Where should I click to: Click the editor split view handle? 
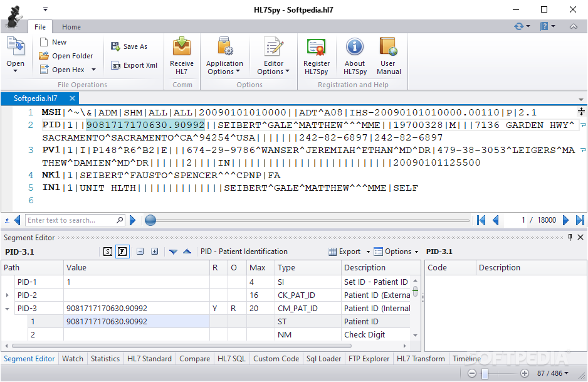tap(581, 112)
